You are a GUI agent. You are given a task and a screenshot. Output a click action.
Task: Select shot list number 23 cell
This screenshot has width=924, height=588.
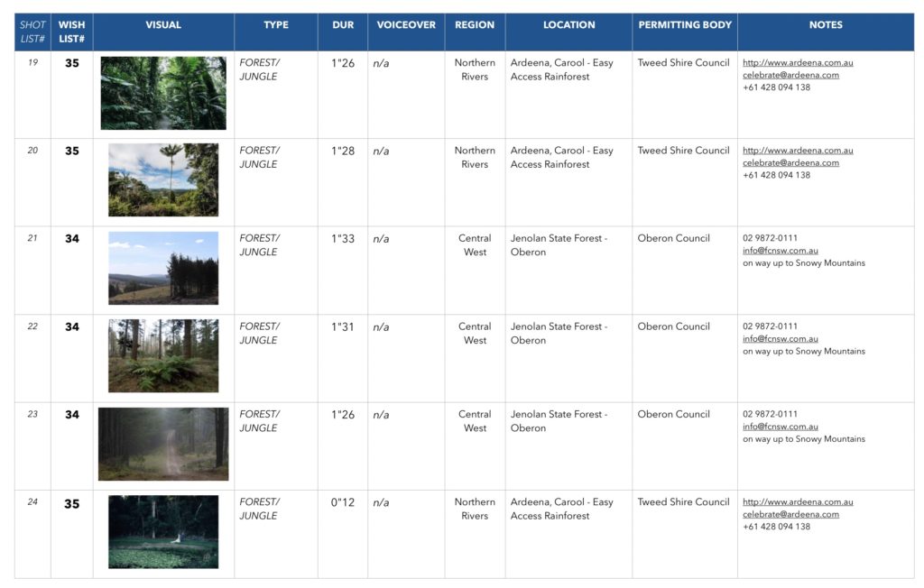32,446
